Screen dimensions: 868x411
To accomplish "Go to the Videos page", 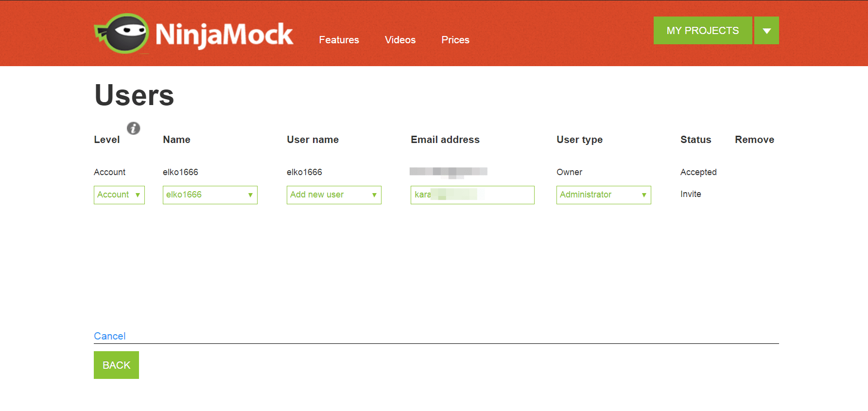I will point(400,40).
